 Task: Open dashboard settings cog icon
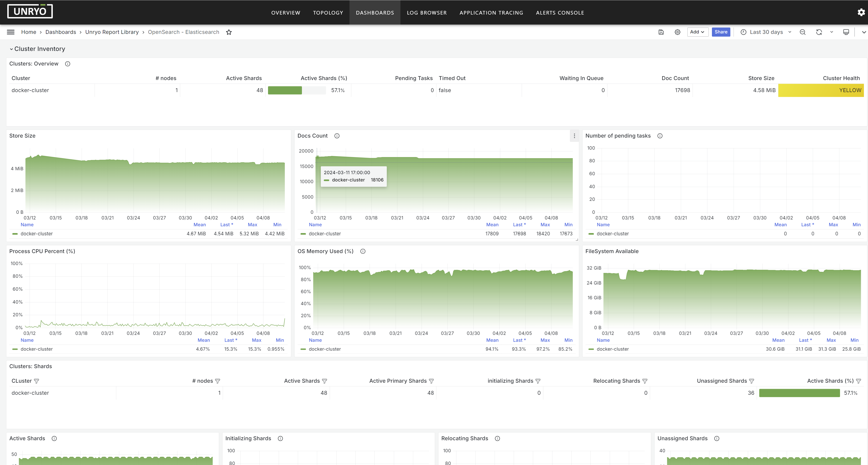pyautogui.click(x=677, y=32)
